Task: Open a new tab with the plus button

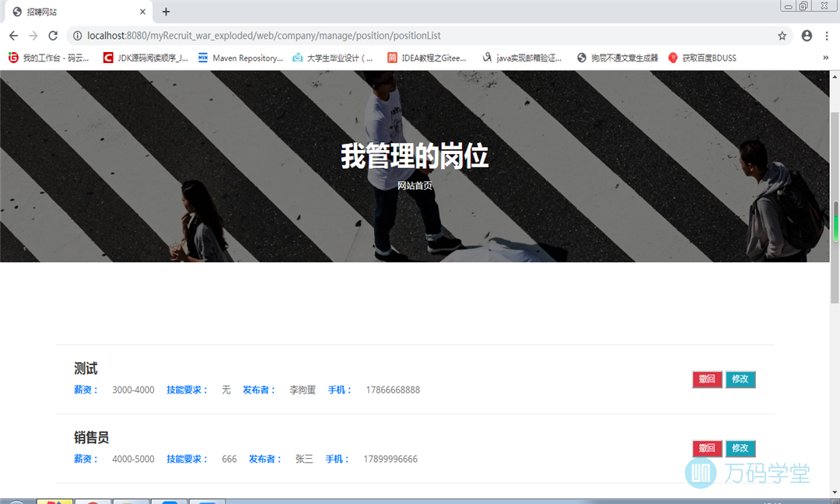Action: pyautogui.click(x=166, y=12)
